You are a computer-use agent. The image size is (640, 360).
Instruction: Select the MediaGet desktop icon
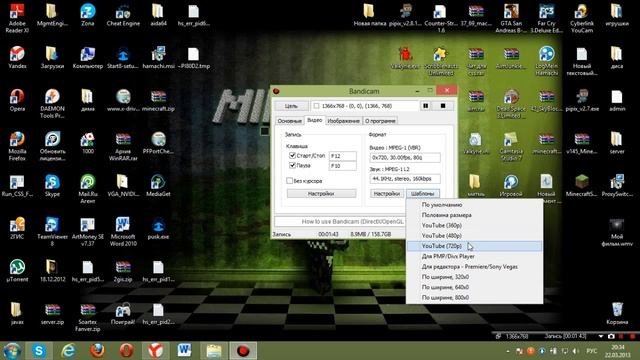pos(158,186)
